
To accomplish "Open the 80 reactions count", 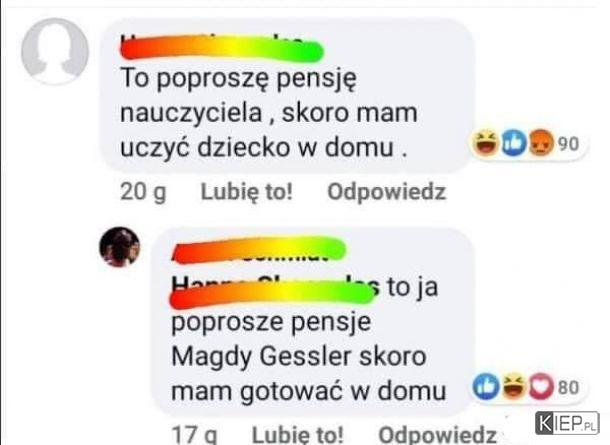I will pos(568,388).
